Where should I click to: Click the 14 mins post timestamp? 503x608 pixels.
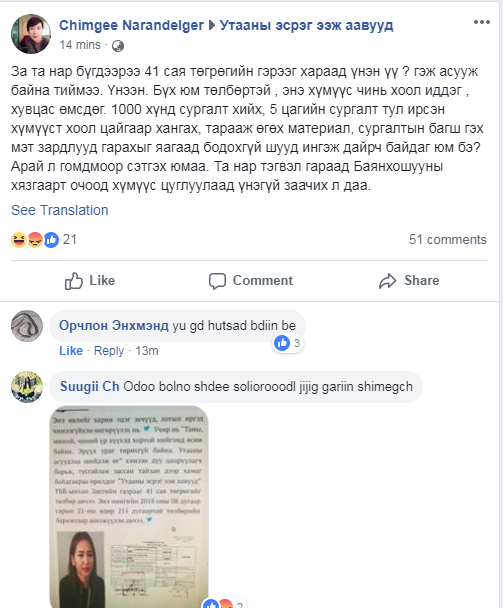[x=80, y=45]
